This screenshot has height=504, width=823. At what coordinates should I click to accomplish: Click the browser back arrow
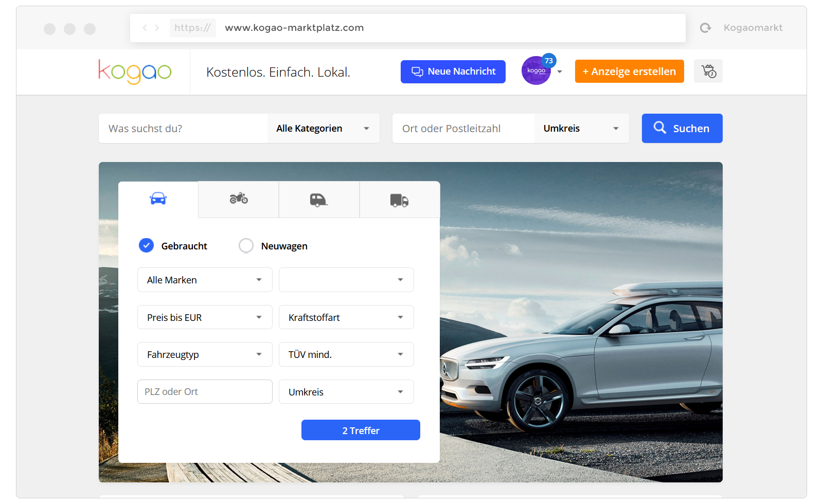point(145,28)
